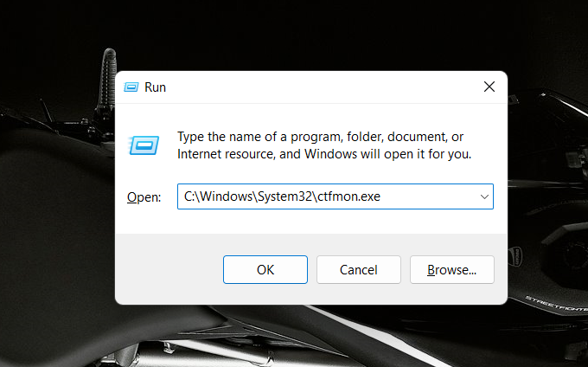Viewport: 588px width, 367px height.
Task: Focus the Open text field with ctfmon.exe path
Action: pyautogui.click(x=336, y=196)
